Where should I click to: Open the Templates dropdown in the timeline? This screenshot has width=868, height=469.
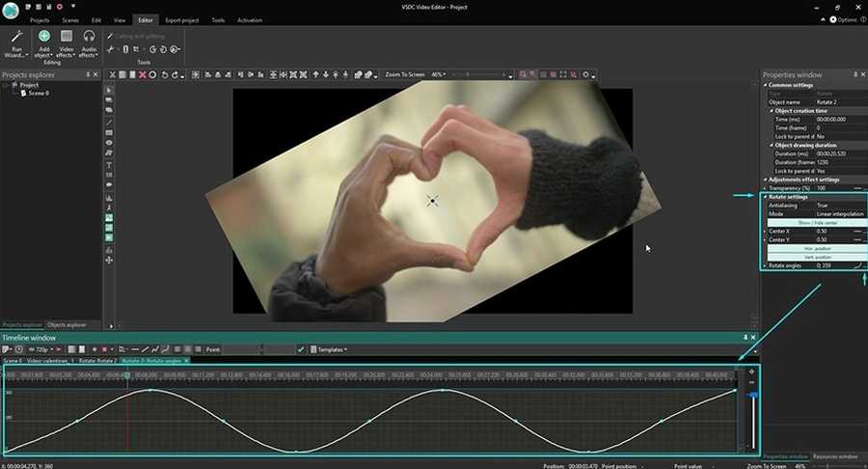tap(332, 349)
